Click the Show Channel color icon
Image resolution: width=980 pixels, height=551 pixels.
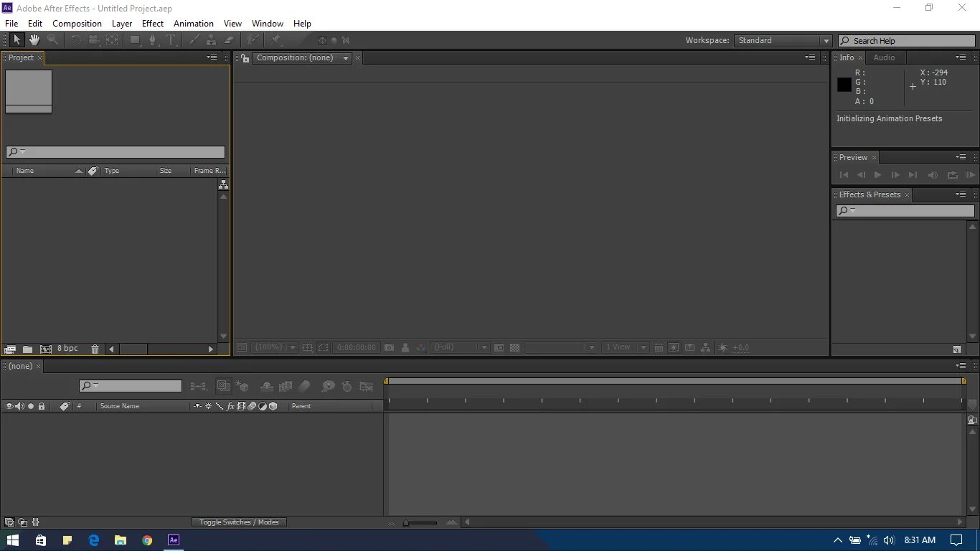pos(421,347)
